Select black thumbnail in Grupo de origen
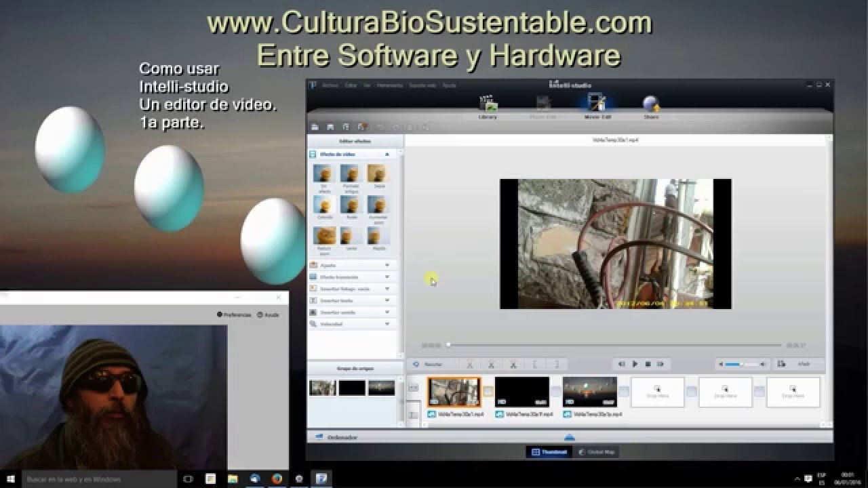Image resolution: width=868 pixels, height=488 pixels. pyautogui.click(x=352, y=388)
